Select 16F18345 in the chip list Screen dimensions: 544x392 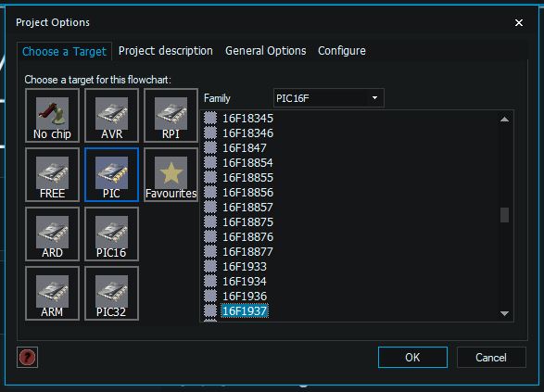click(247, 119)
